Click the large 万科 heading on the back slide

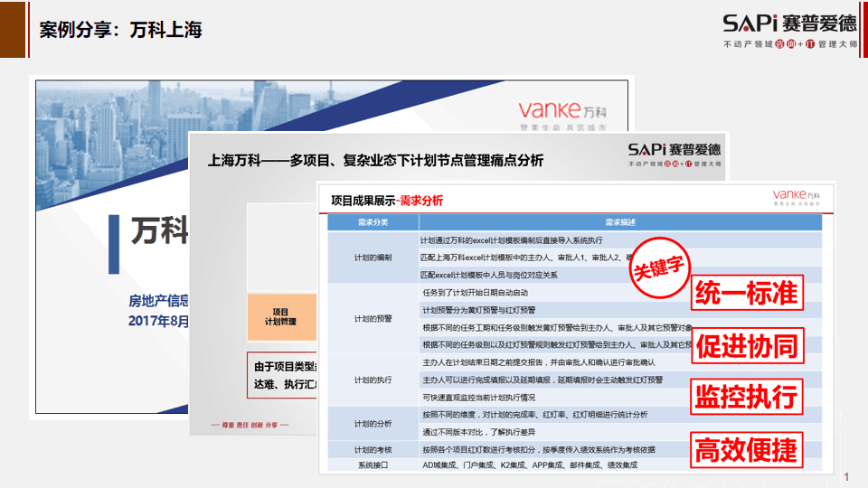pos(159,230)
